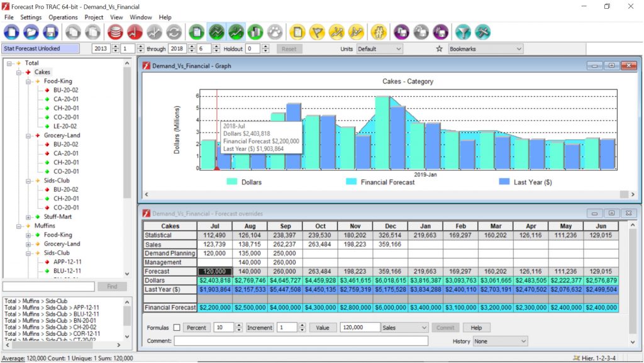
Task: Click the yellow flag icon
Action: point(317,32)
